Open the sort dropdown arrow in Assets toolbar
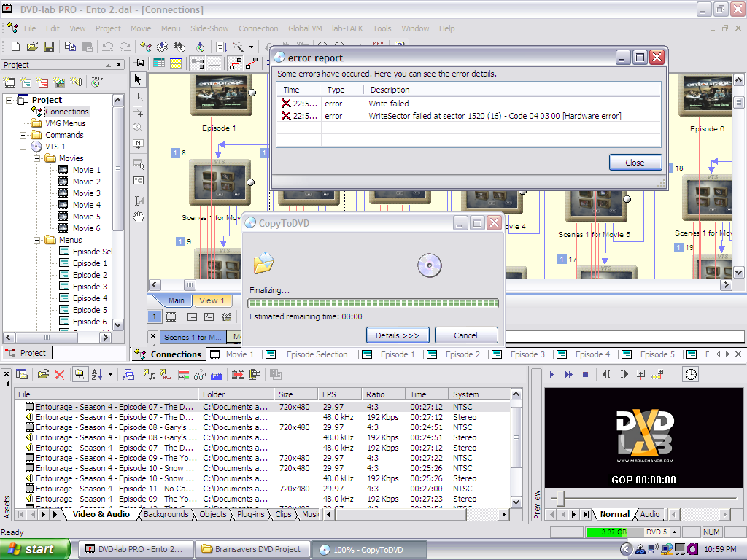This screenshot has width=747, height=560. 111,375
